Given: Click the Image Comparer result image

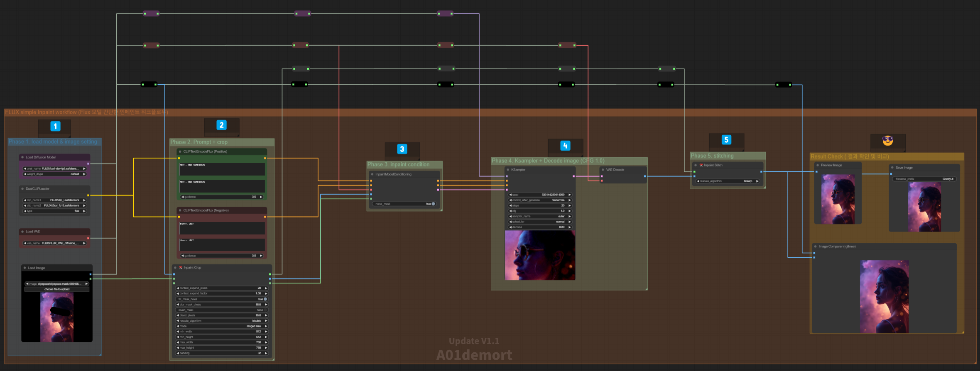Looking at the screenshot, I should [x=884, y=297].
